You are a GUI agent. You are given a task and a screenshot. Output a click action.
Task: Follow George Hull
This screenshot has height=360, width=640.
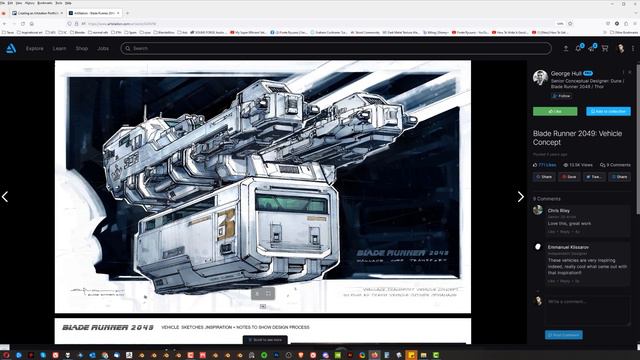[562, 96]
